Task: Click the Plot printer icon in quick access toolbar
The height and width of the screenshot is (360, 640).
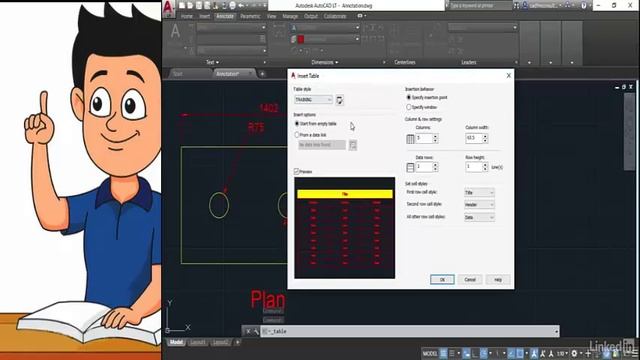Action: (233, 6)
